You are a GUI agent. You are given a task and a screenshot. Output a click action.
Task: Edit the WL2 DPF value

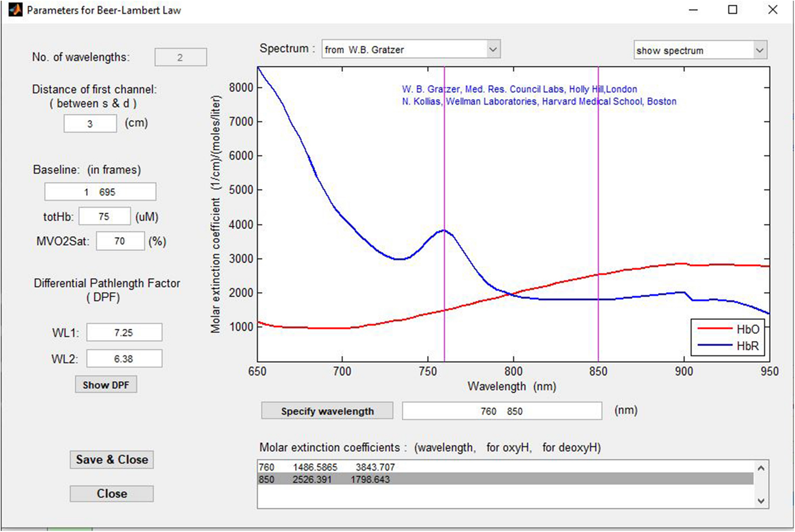[124, 359]
